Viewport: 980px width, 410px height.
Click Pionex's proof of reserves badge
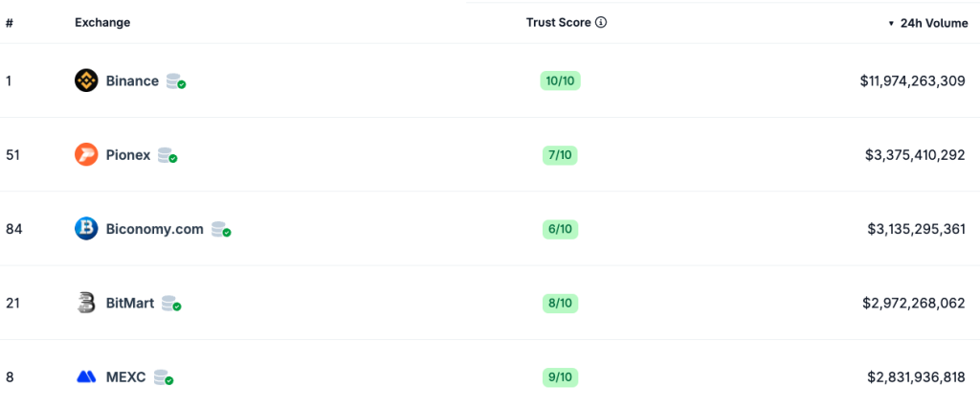(167, 155)
